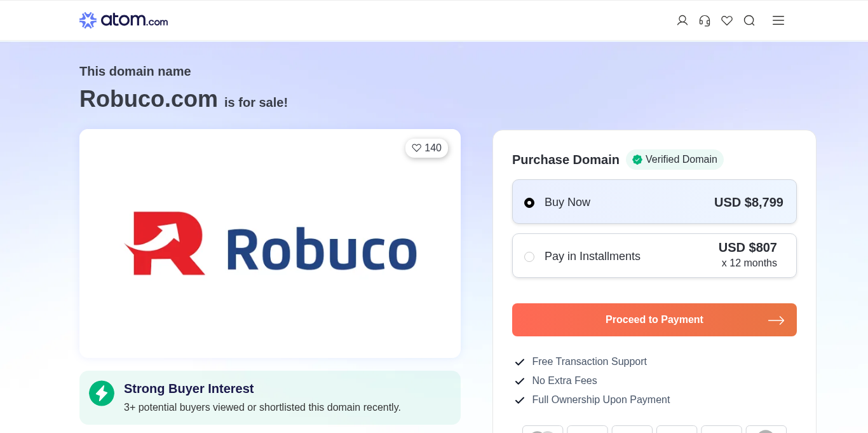This screenshot has height=433, width=868.
Task: Select the Buy Now radio option
Action: tap(529, 203)
